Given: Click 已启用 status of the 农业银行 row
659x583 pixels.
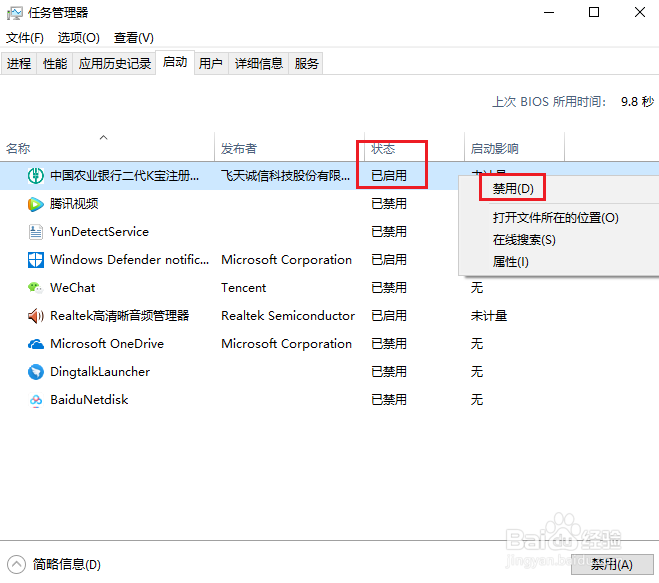Looking at the screenshot, I should (x=389, y=176).
